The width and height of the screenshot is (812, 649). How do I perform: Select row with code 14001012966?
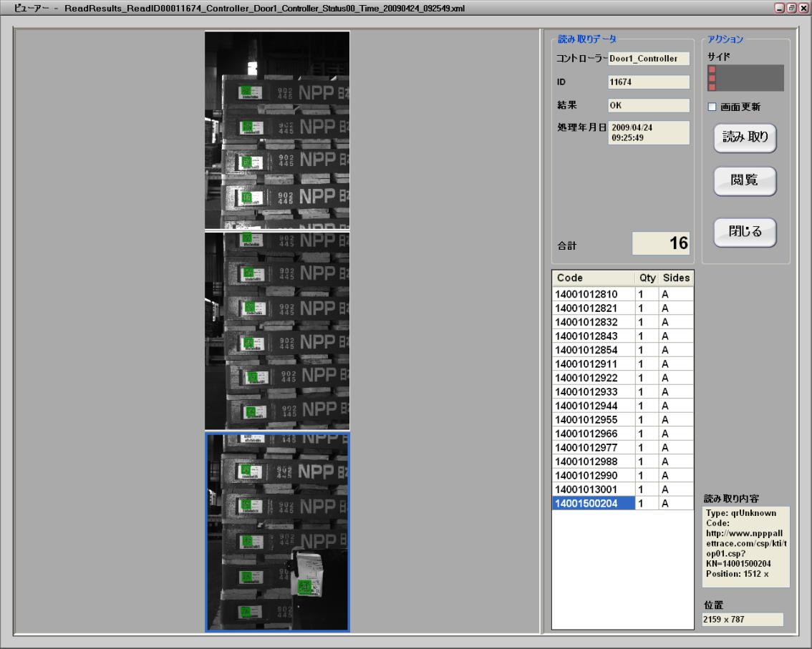pyautogui.click(x=622, y=434)
